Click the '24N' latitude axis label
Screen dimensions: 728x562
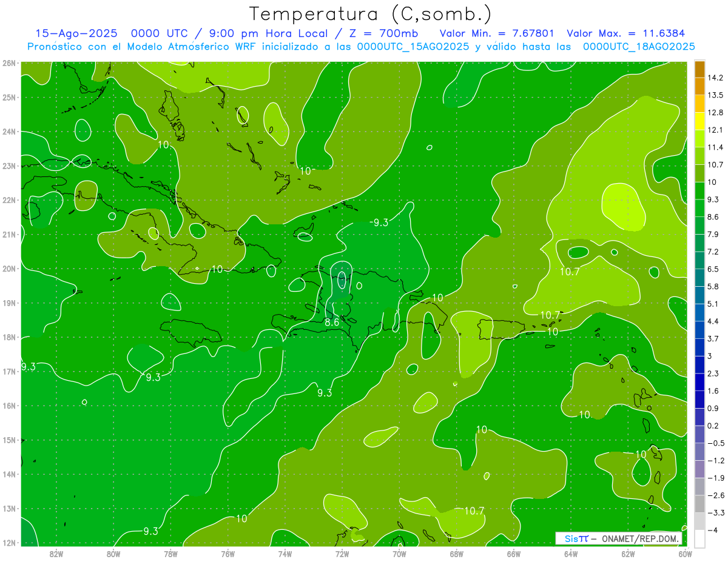click(9, 131)
